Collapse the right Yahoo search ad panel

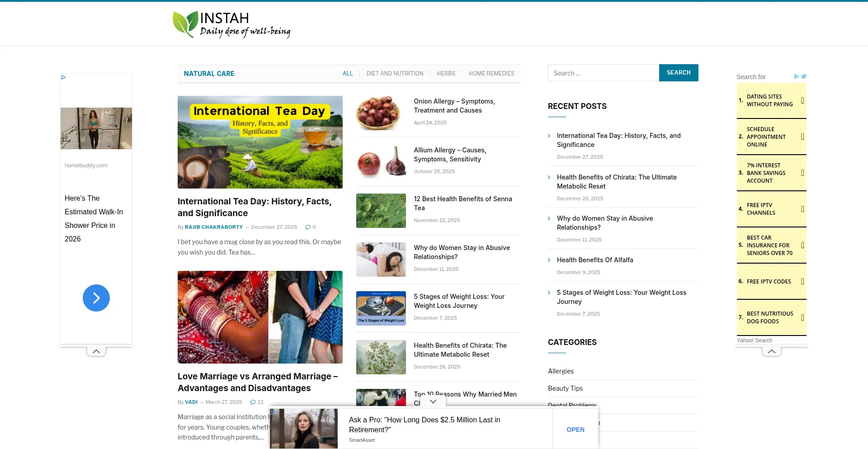(x=772, y=351)
